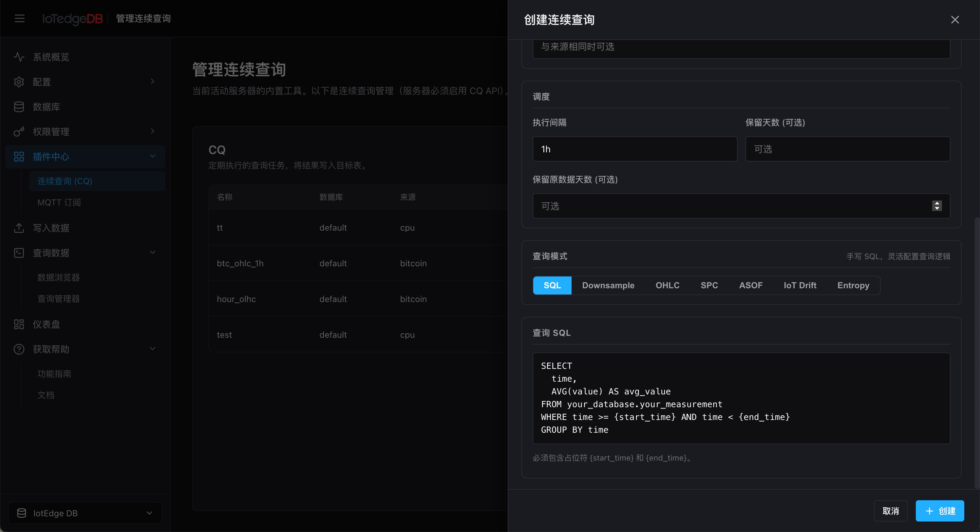Click the hamburger menu icon

[x=19, y=18]
